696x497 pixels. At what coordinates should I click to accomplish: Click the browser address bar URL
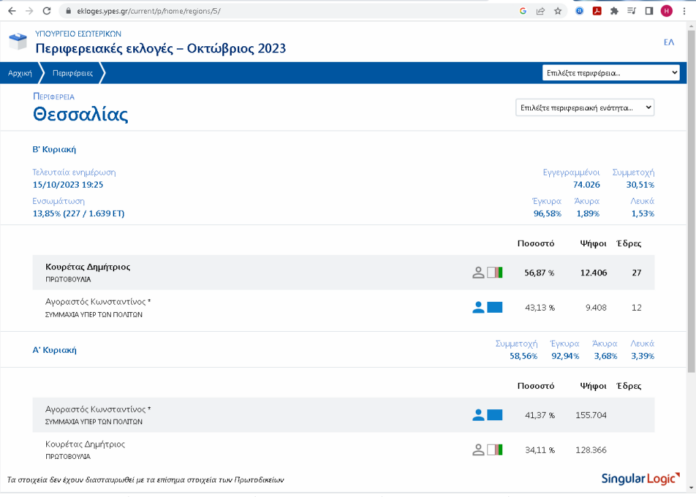coord(149,11)
